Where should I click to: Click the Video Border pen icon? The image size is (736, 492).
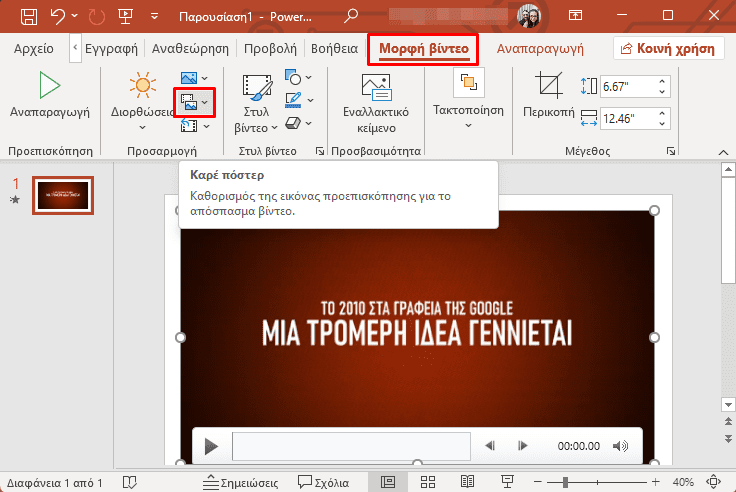(293, 100)
